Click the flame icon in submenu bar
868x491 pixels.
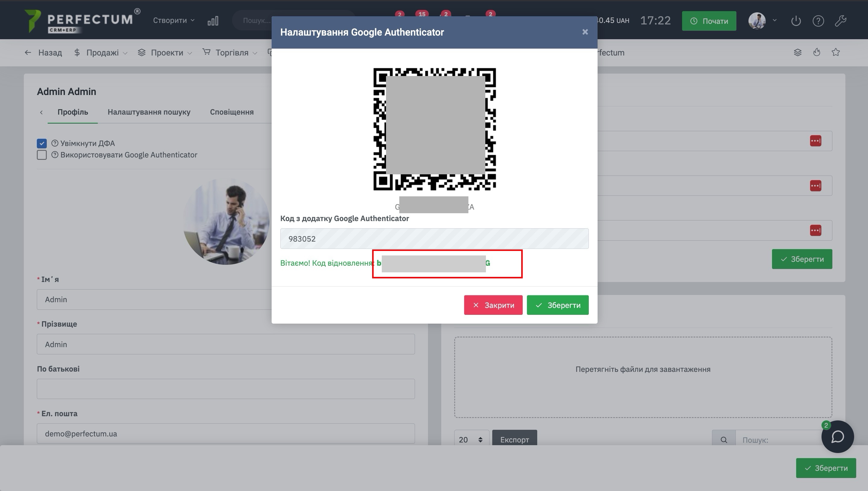816,52
